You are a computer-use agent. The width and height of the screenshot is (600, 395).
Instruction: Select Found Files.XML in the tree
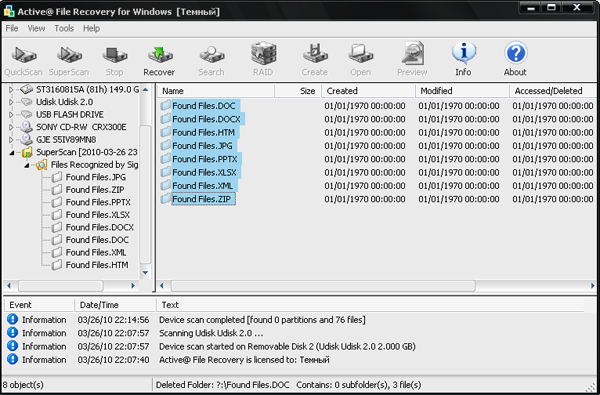(x=96, y=253)
